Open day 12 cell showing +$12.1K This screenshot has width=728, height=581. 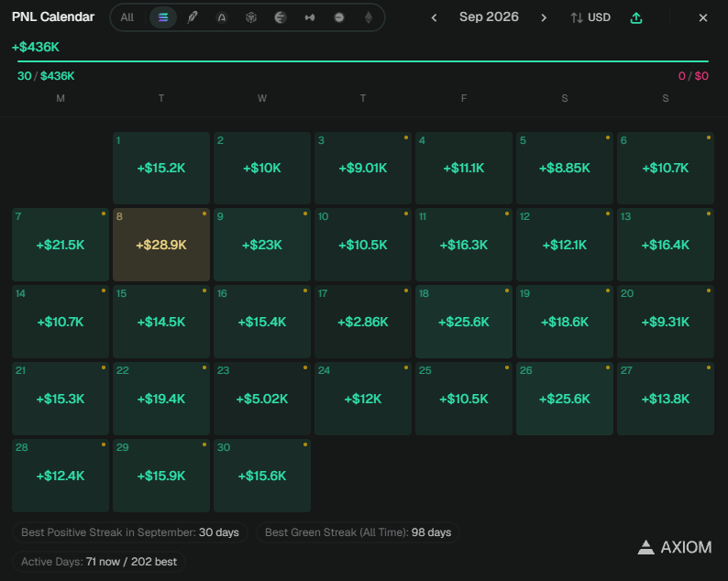(x=565, y=245)
